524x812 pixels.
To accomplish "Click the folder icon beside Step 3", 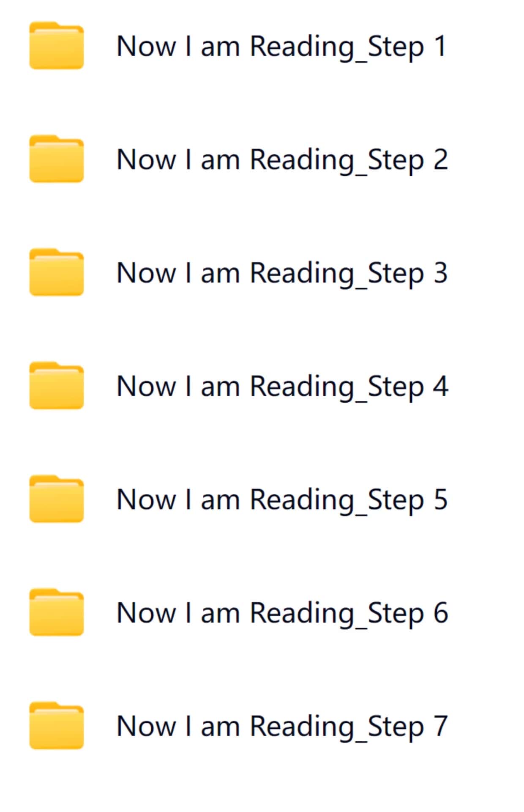I will [x=56, y=272].
